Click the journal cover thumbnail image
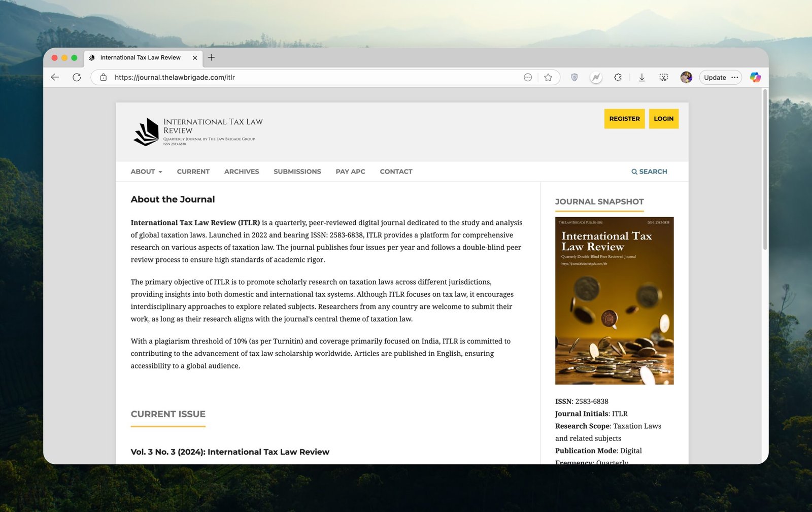 click(614, 300)
